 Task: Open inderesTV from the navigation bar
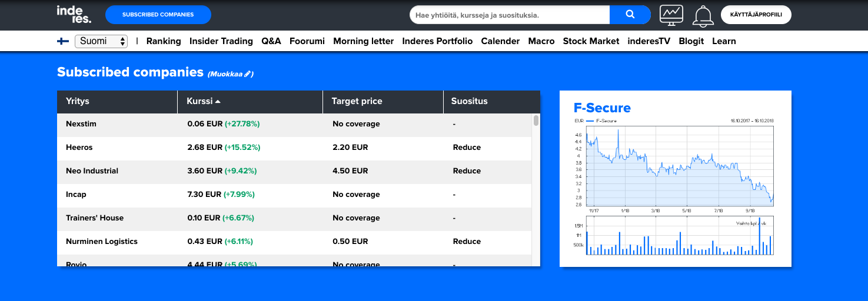coord(648,41)
